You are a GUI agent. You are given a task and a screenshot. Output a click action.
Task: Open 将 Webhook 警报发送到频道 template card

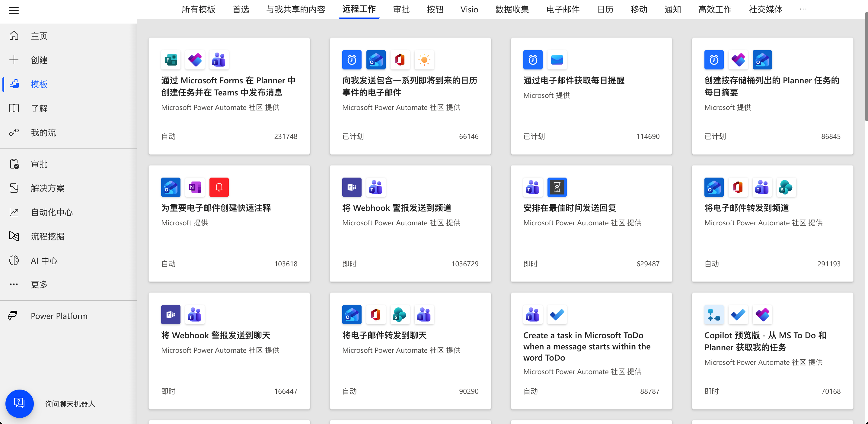point(396,208)
